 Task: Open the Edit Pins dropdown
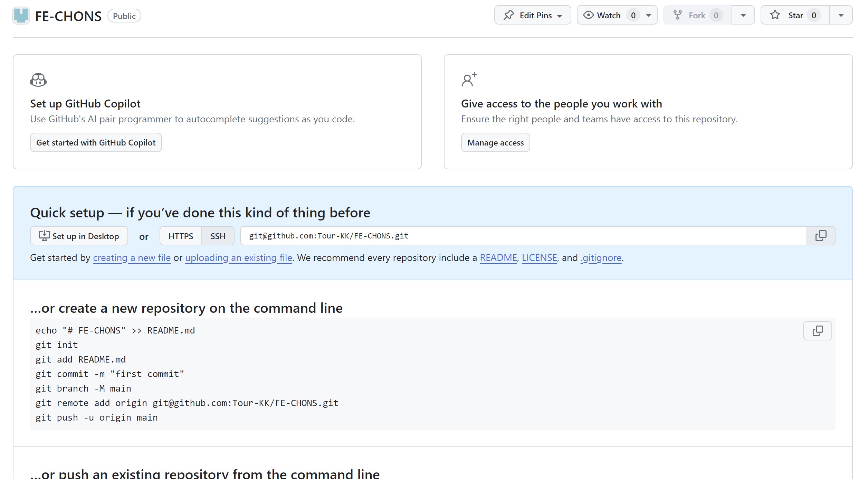point(533,15)
